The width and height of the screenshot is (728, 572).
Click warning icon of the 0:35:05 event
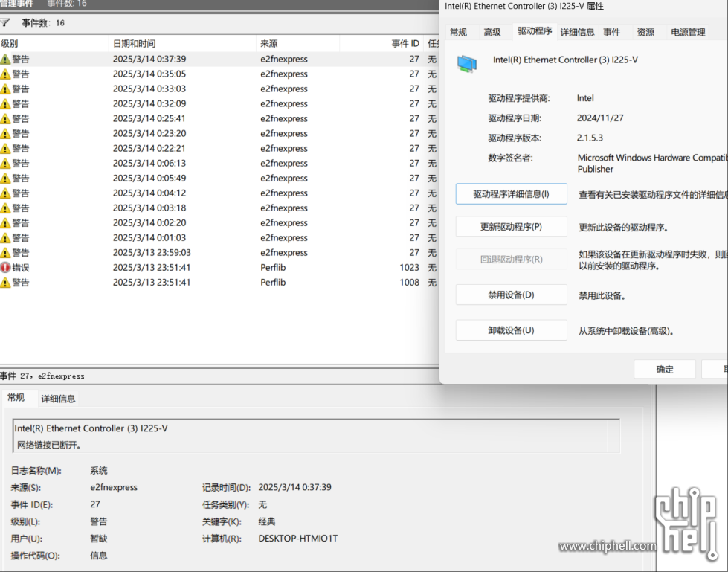[5, 74]
